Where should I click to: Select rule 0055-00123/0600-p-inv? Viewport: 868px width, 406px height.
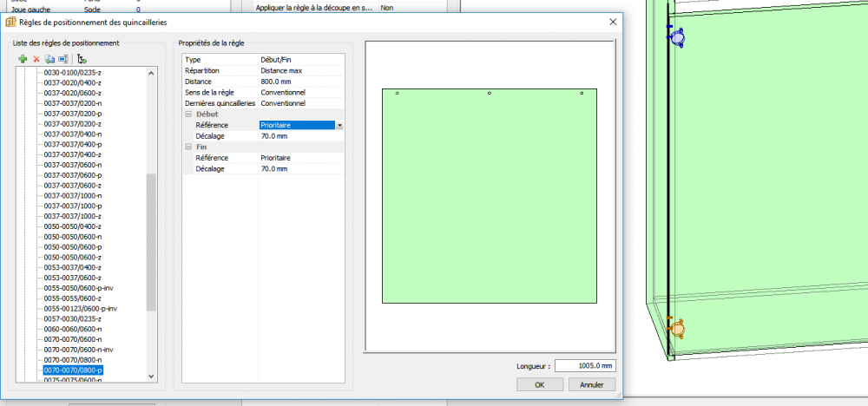(x=80, y=309)
